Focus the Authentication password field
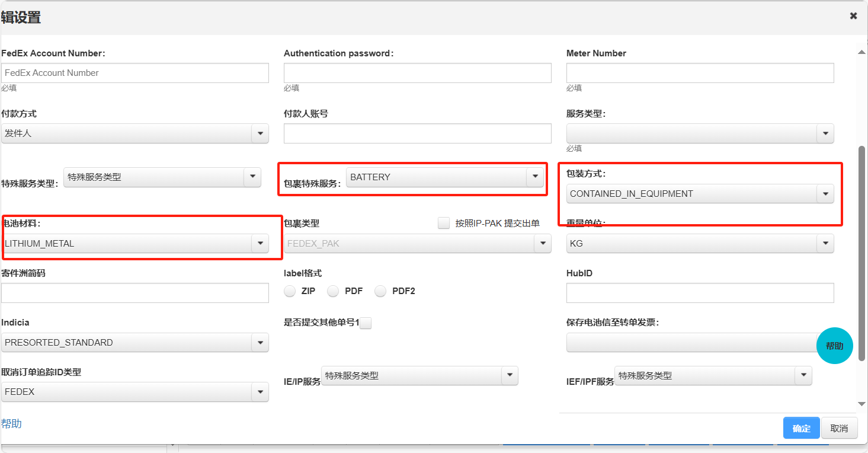This screenshot has height=453, width=868. (x=418, y=73)
